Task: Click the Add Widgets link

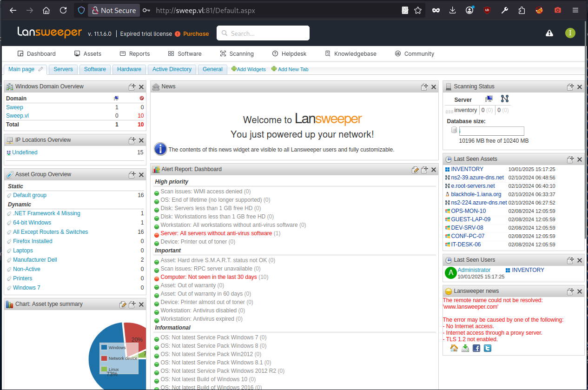Action: [x=249, y=69]
